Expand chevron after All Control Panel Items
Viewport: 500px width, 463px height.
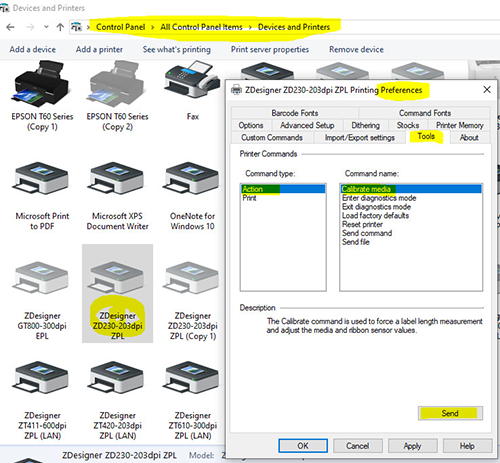tap(250, 27)
